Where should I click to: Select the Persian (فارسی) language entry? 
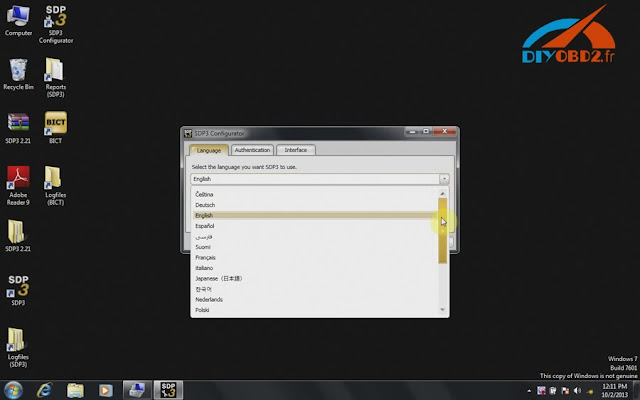point(315,236)
